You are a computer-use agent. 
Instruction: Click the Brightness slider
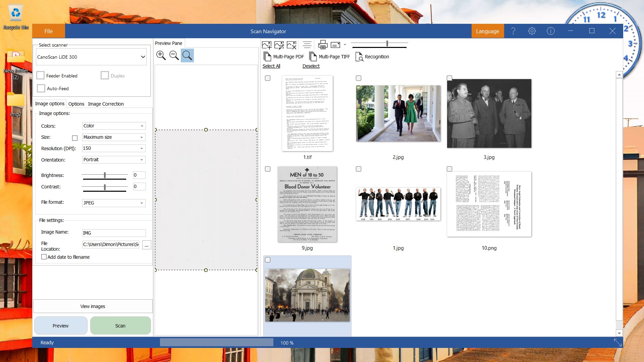tap(105, 175)
